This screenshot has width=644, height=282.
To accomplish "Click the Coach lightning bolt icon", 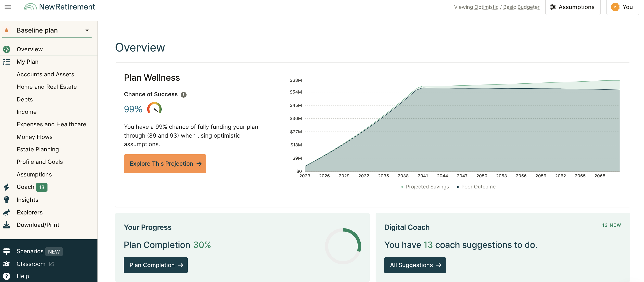I will tap(7, 187).
